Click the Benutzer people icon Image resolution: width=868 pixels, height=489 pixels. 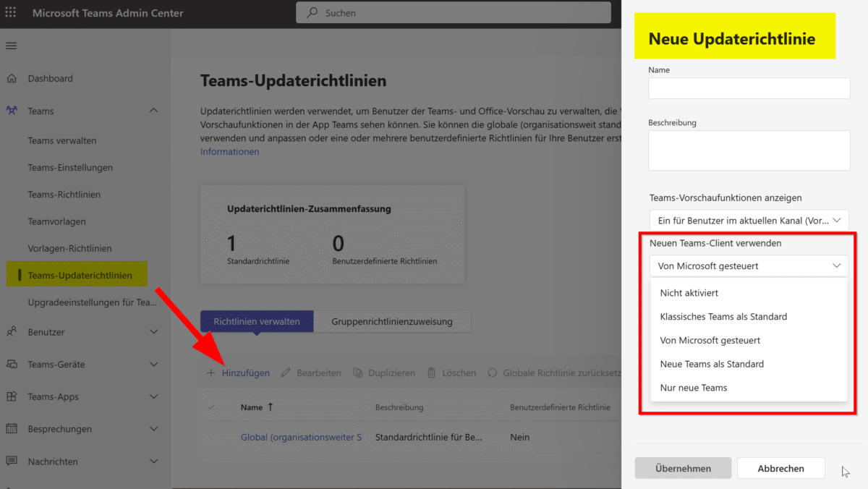tap(12, 332)
